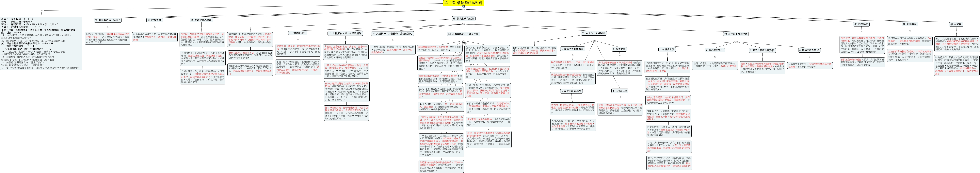
Task: Select node 四 神的靈臨到人，就是聖靈
Action: pyautogui.click(x=464, y=34)
